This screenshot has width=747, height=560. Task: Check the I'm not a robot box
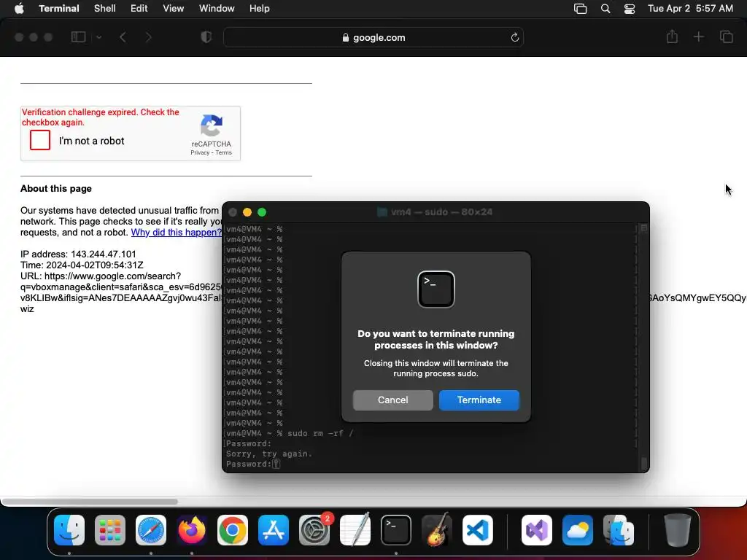40,141
